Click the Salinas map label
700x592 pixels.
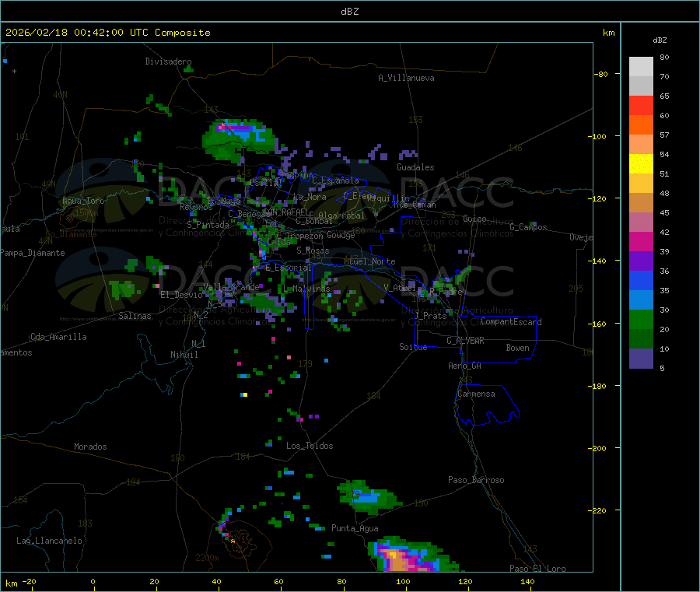tap(135, 316)
